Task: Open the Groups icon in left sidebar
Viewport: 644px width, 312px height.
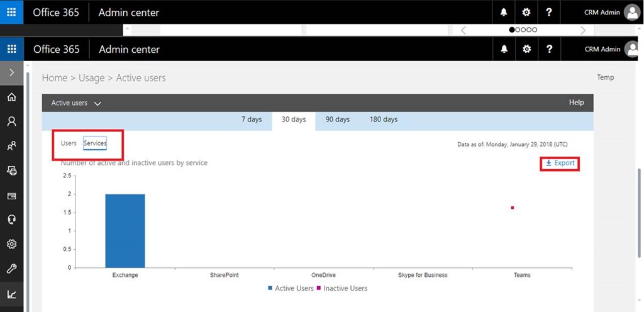Action: [11, 146]
